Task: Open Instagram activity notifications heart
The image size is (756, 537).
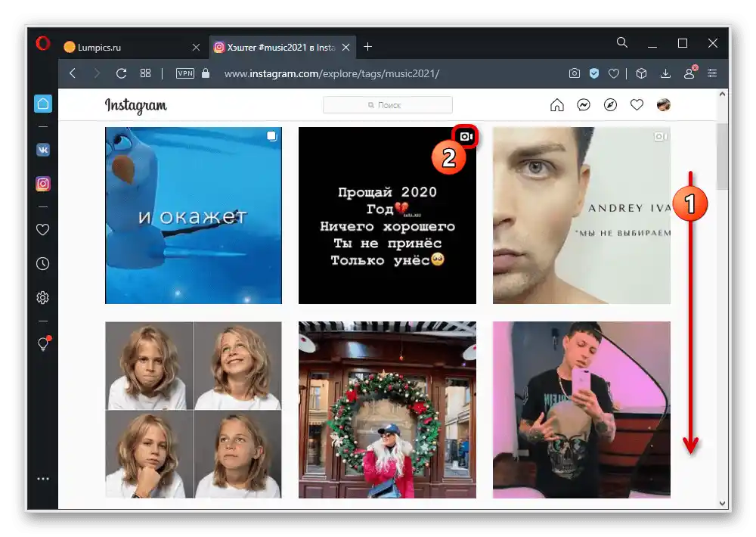Action: [637, 104]
